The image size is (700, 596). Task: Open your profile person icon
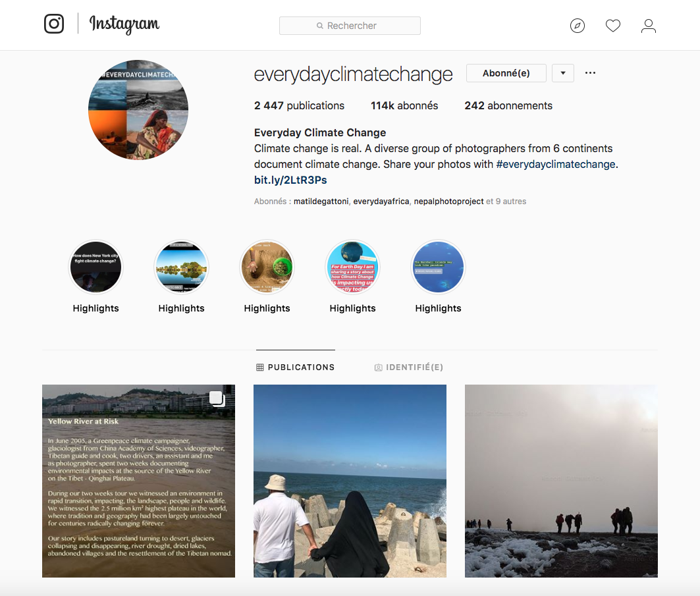648,26
